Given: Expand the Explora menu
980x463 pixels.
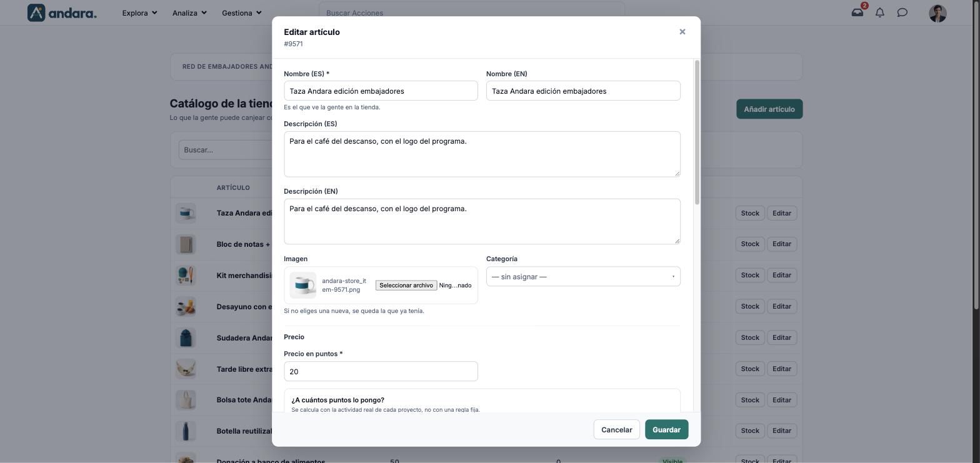Looking at the screenshot, I should tap(139, 12).
